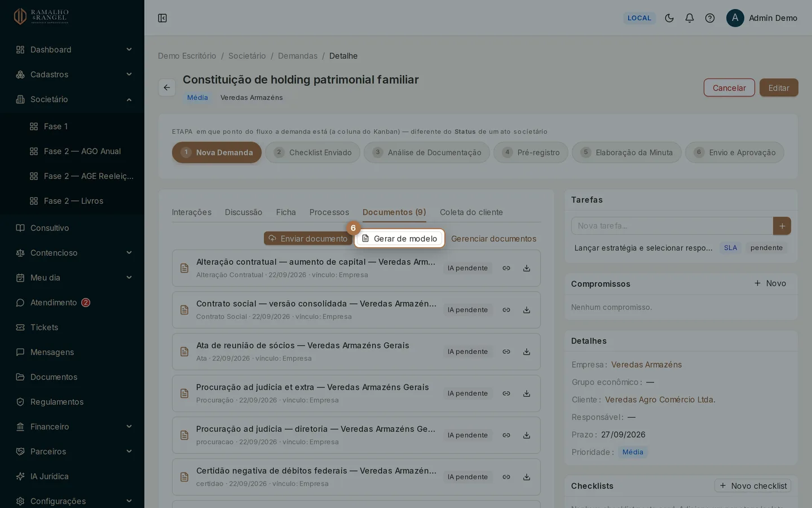The width and height of the screenshot is (812, 508).
Task: Expand the Configurações menu chevron
Action: [129, 501]
